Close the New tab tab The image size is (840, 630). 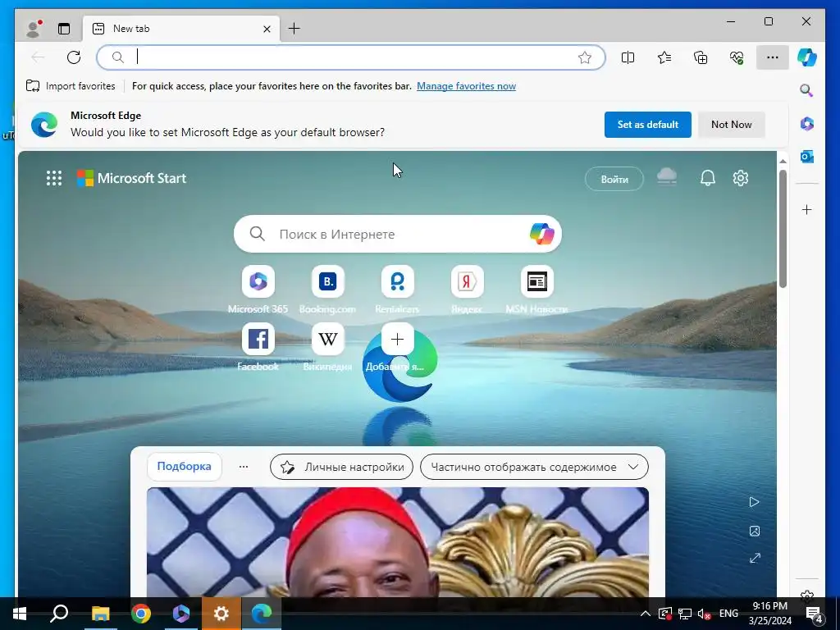[x=267, y=29]
